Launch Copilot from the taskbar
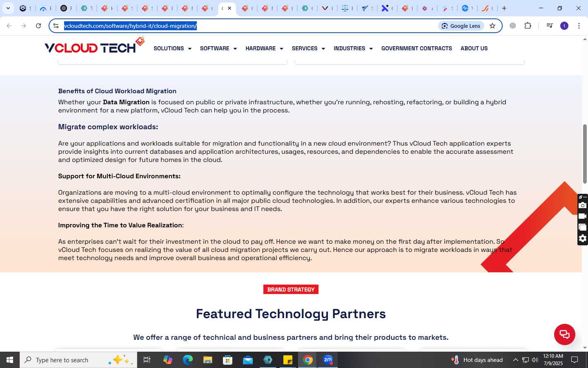The height and width of the screenshot is (368, 588). (x=167, y=360)
